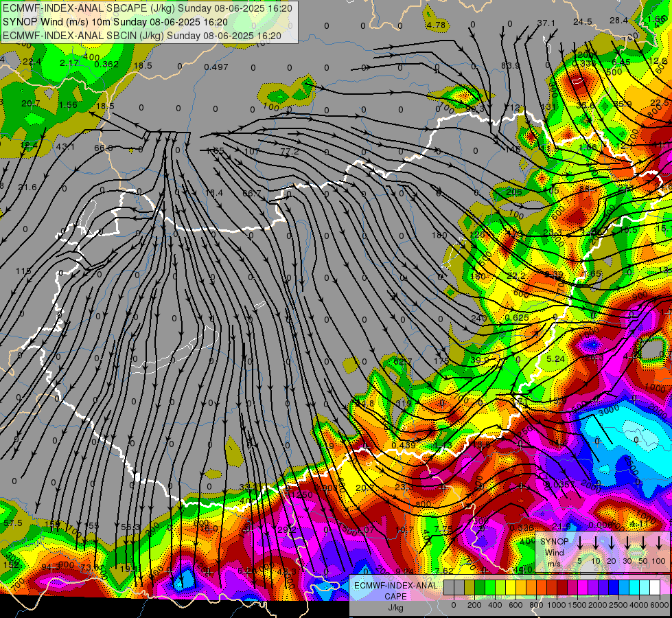
Task: Click the map value '240'
Action: click(x=478, y=318)
